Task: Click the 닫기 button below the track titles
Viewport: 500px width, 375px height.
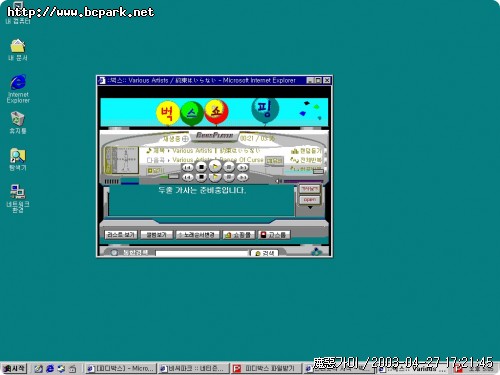Action: click(156, 171)
